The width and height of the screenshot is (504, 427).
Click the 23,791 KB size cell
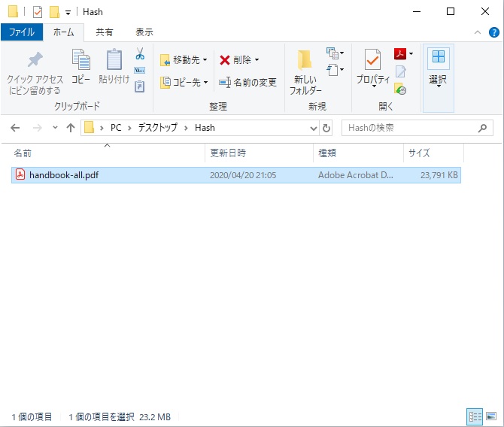click(x=439, y=175)
